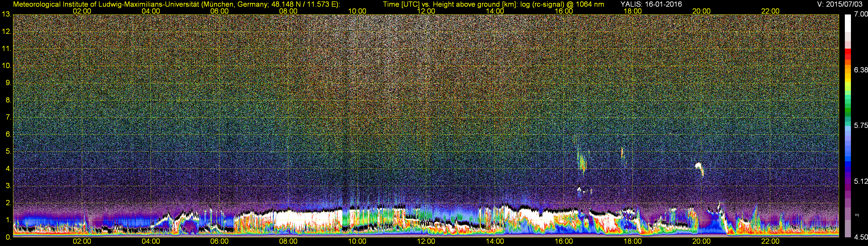Click the small 'eq' label beside the colorbar
The width and height of the screenshot is (868, 246).
coord(857,215)
